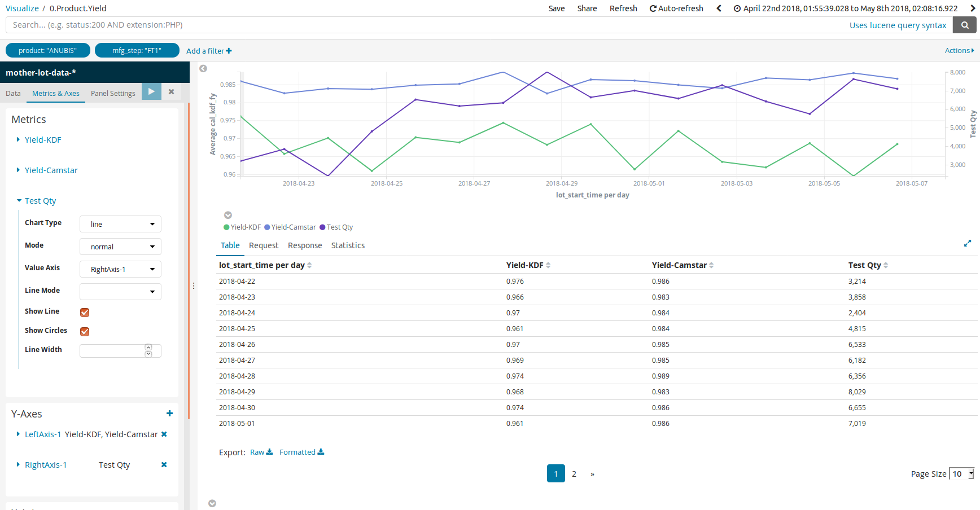Open the lucene query syntax help link
Viewport: 980px width, 510px height.
point(898,25)
